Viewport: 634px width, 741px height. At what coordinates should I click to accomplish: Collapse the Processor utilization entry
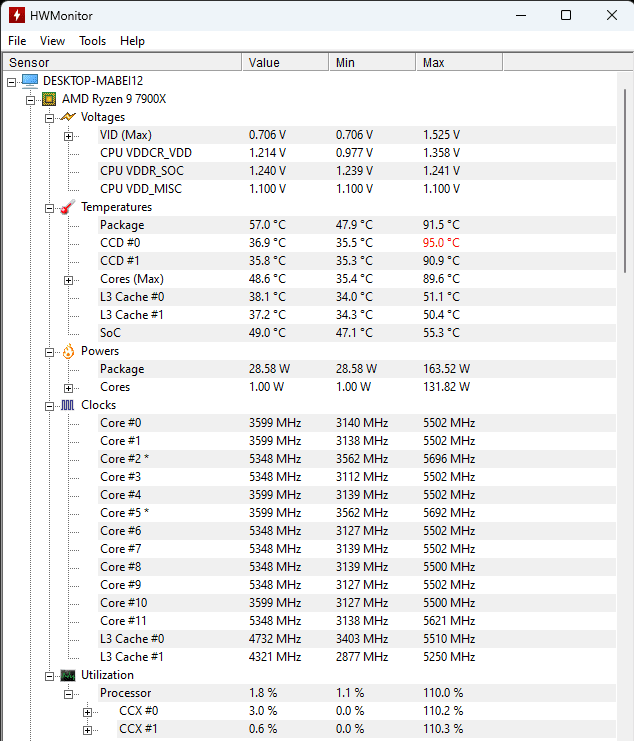[x=69, y=695]
